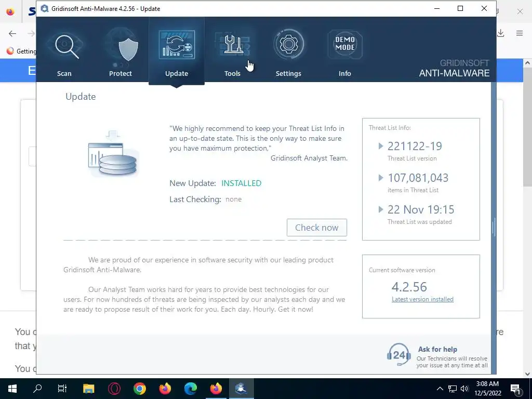Image resolution: width=532 pixels, height=399 pixels.
Task: Click the volume speaker tray icon
Action: click(464, 389)
